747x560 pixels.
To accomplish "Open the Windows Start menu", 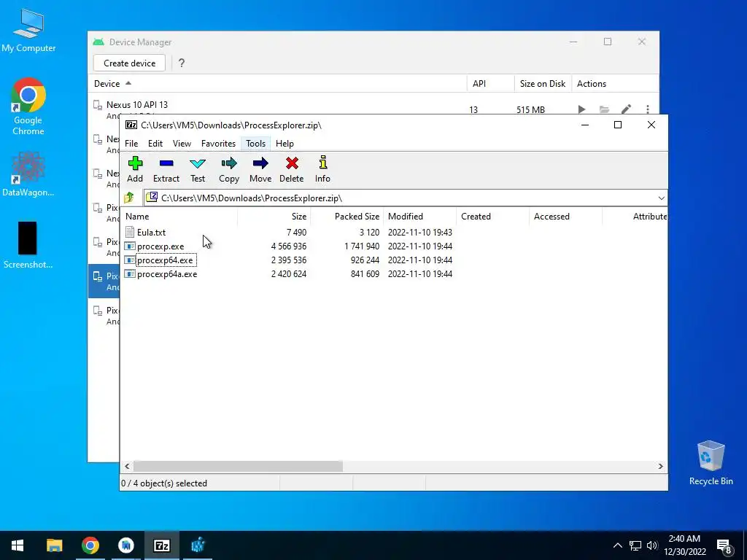I will 18,545.
